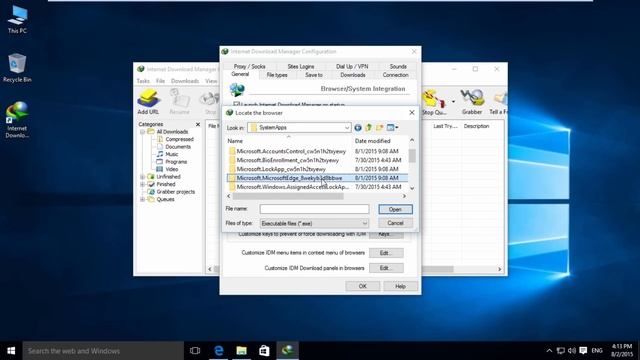Open This PC desktop icon
This screenshot has width=640, height=360.
[x=17, y=20]
